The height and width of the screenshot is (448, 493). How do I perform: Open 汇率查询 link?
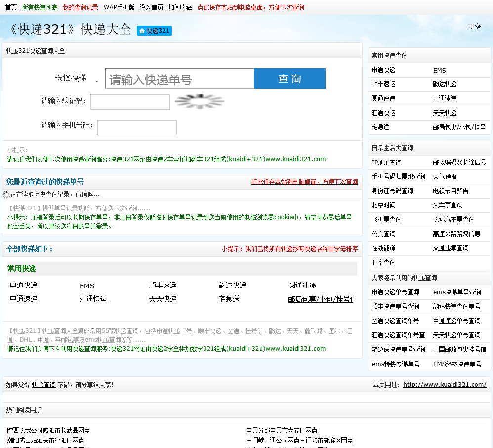tap(384, 262)
